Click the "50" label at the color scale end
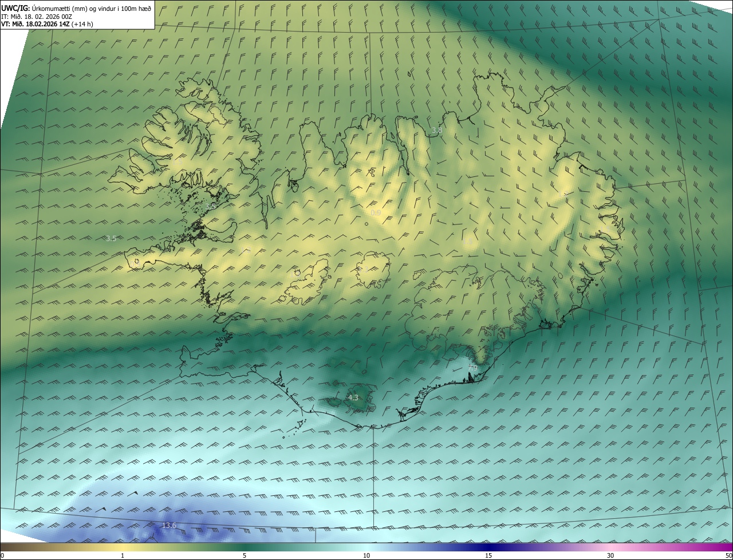Screen dimensions: 733x560 click(x=728, y=555)
